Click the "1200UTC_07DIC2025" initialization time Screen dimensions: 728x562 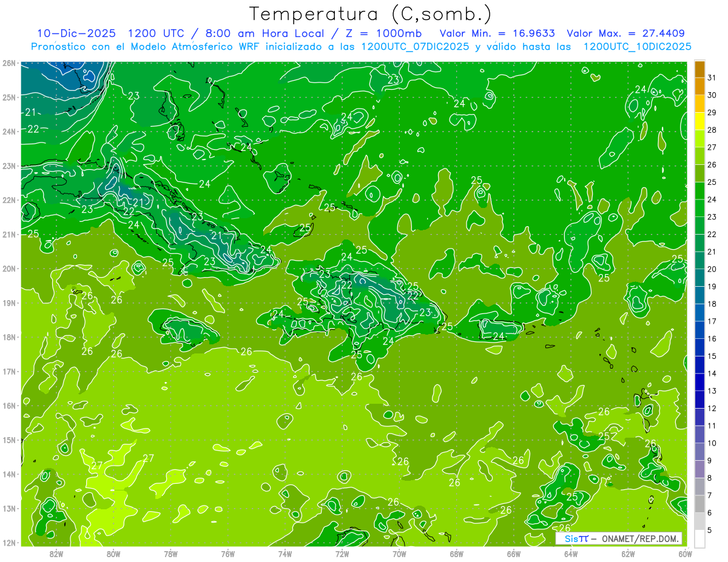[x=415, y=46]
